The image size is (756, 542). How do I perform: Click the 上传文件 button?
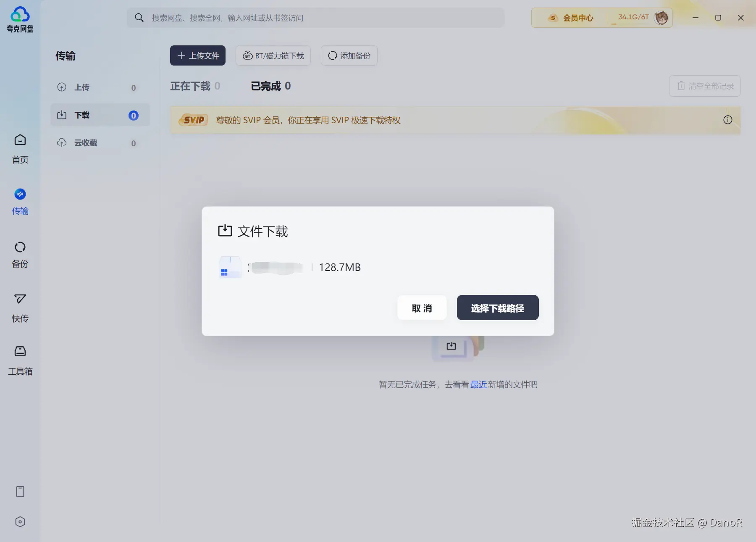tap(197, 55)
